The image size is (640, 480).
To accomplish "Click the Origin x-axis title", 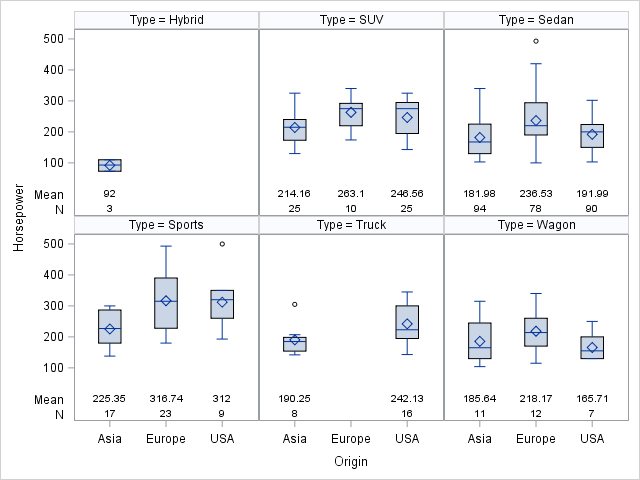I will [x=351, y=462].
